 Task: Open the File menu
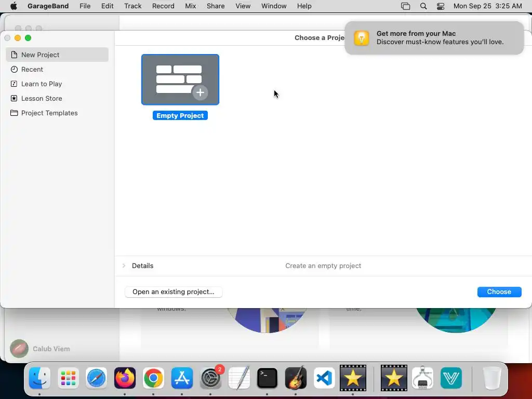click(x=85, y=6)
